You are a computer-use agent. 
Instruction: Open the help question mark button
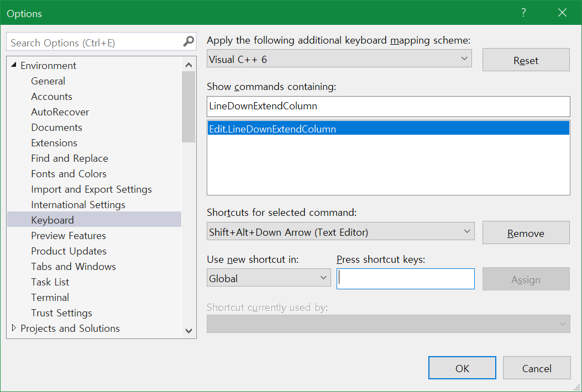(x=523, y=13)
